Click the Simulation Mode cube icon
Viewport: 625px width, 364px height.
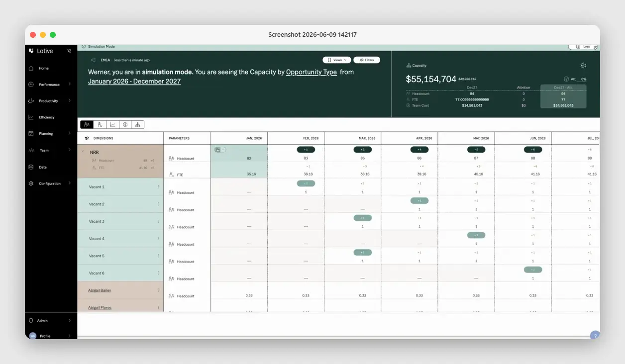[84, 46]
